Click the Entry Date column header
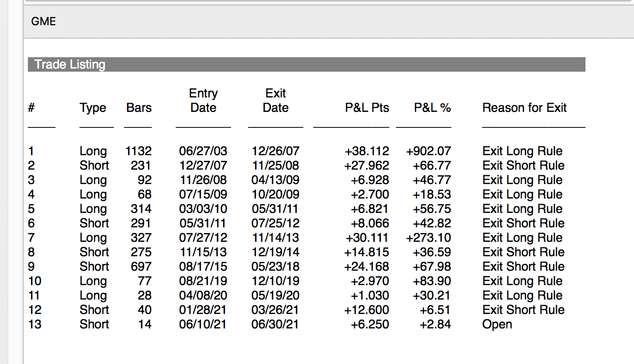 [x=203, y=101]
